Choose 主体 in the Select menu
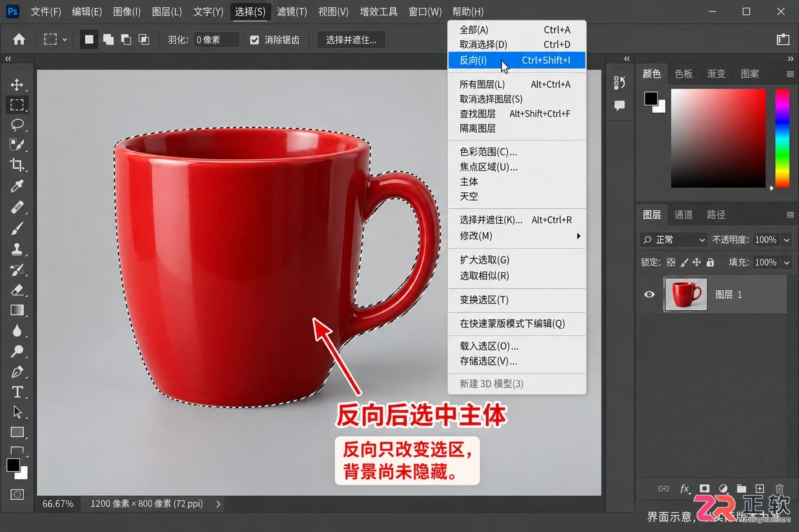799x532 pixels. (517, 182)
